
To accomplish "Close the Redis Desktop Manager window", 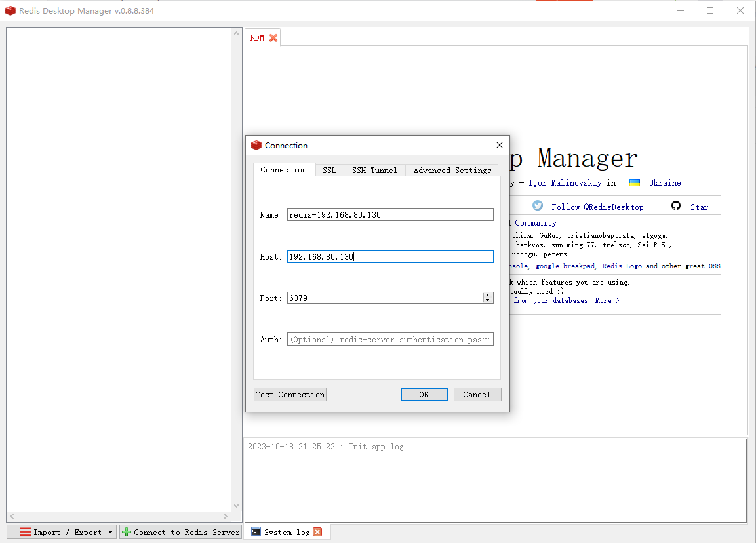I will (740, 10).
